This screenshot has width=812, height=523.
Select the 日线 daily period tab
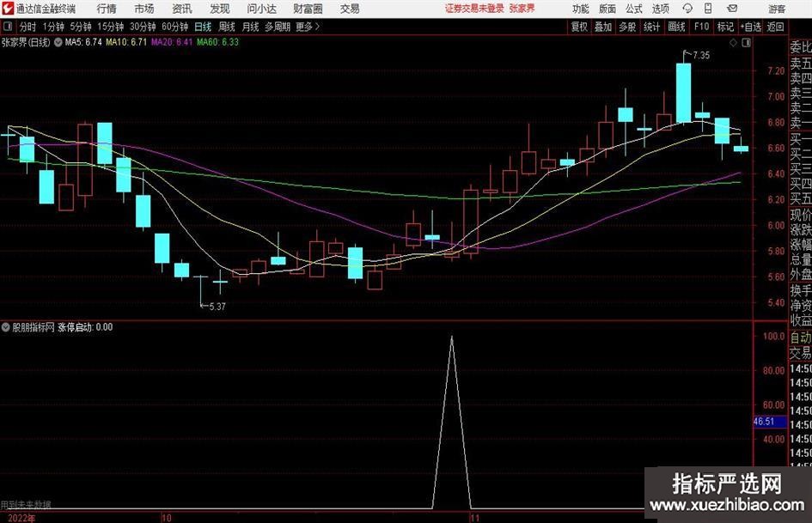click(203, 27)
